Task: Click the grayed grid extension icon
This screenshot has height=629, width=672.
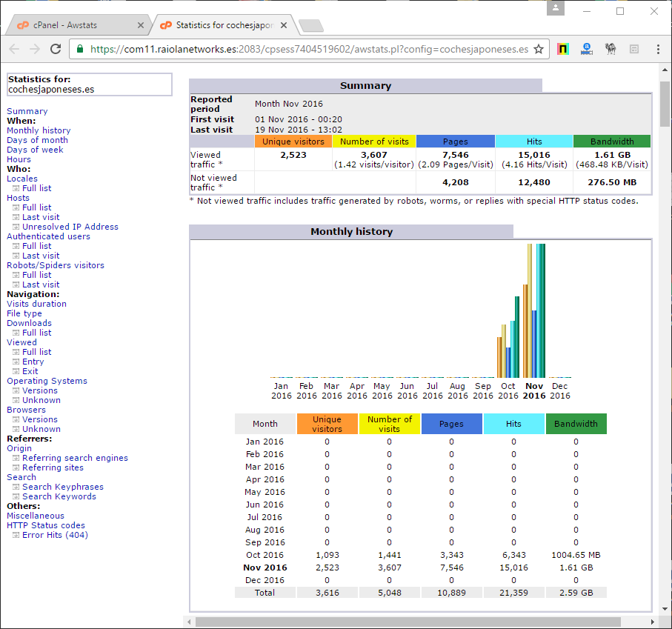Action: tap(633, 48)
